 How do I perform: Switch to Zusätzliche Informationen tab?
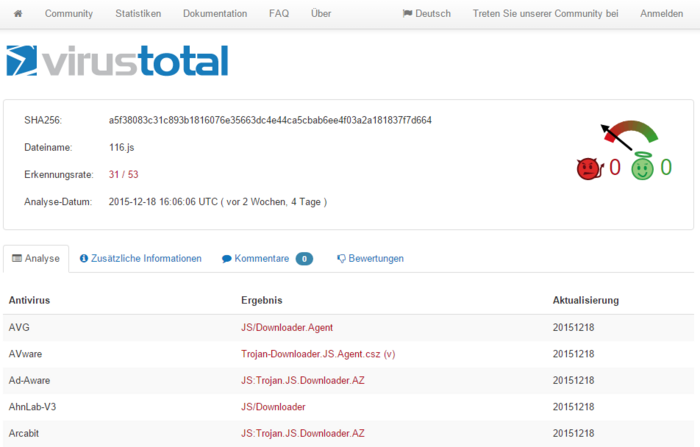[x=140, y=259]
